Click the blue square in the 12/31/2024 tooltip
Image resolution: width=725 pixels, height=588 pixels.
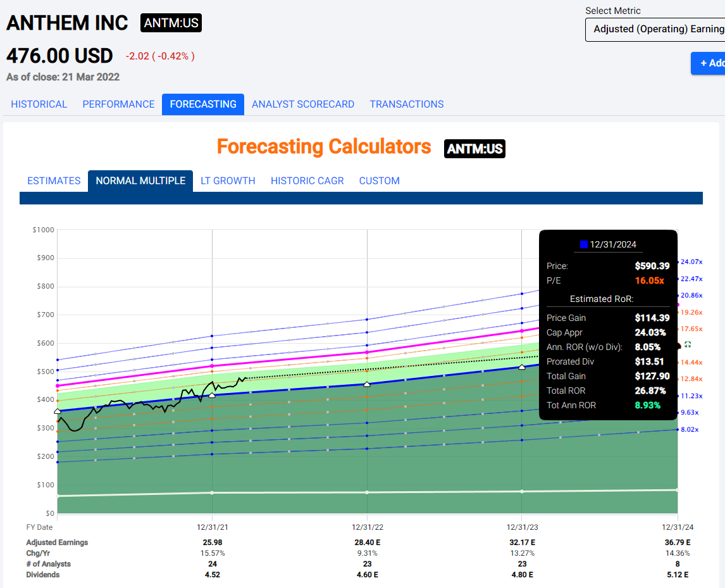point(584,244)
